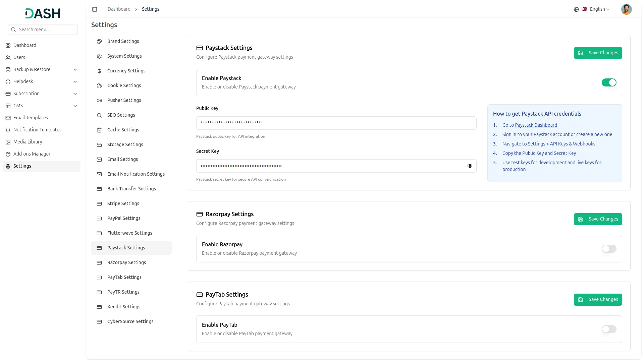The height and width of the screenshot is (362, 644).
Task: Click the Public Key input field
Action: click(336, 123)
